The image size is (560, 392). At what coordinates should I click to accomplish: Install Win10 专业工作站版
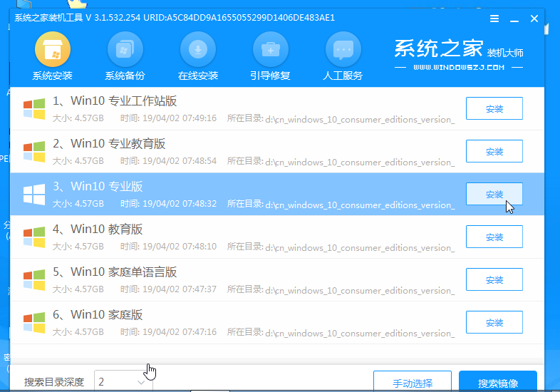tap(494, 108)
